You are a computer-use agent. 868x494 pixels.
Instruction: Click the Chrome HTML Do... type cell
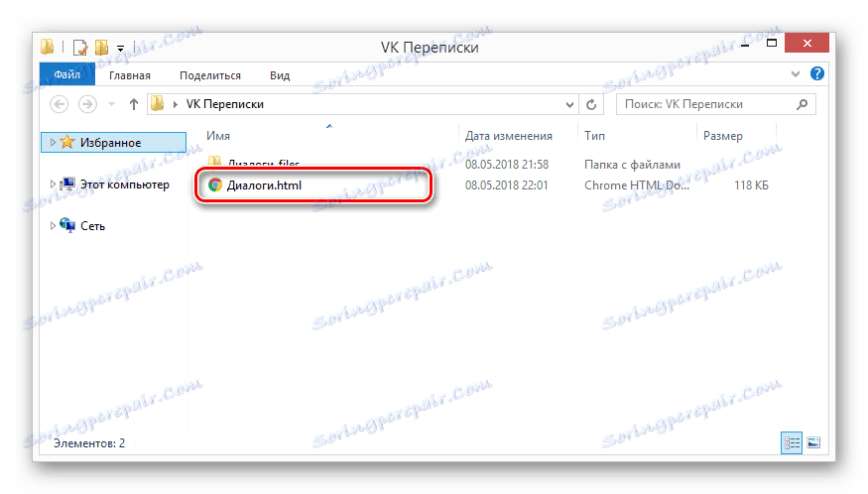637,185
